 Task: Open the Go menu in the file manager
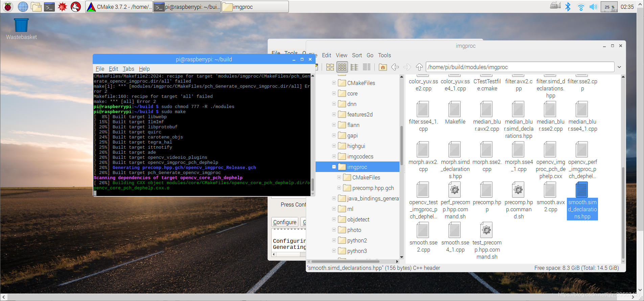370,55
